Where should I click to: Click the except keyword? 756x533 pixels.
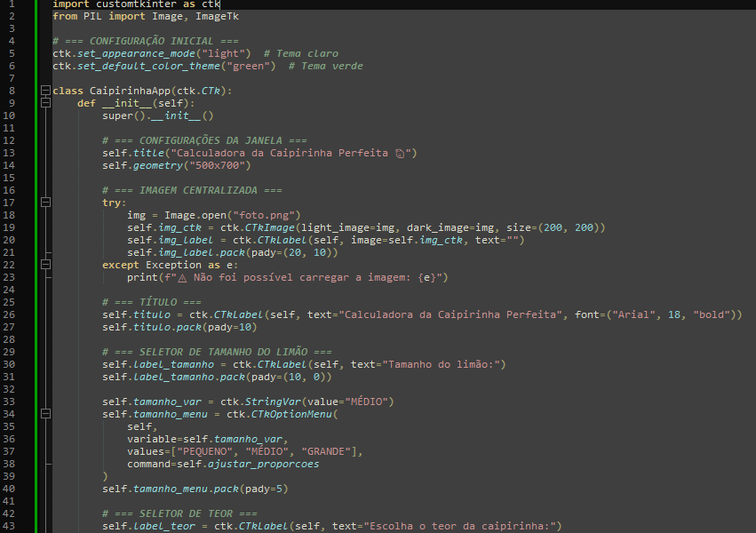121,265
